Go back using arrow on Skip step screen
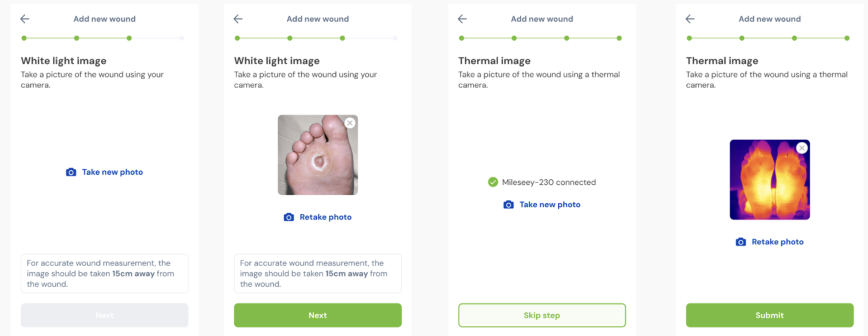The image size is (868, 336). click(x=462, y=19)
